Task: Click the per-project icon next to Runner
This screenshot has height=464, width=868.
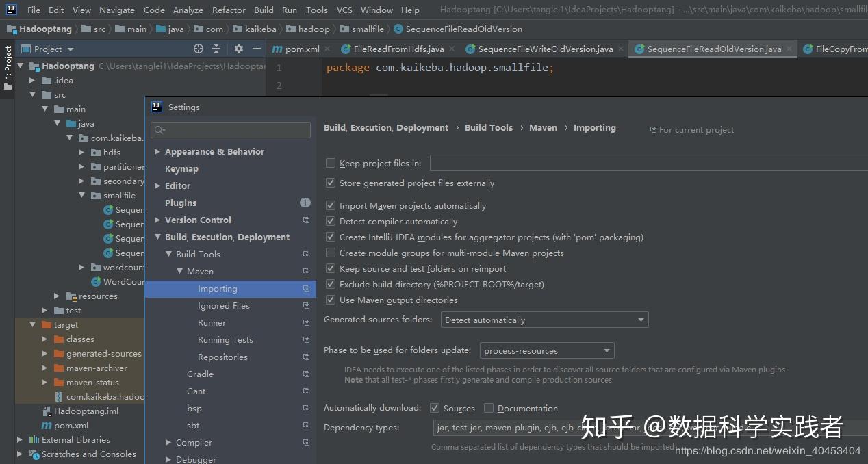Action: click(306, 323)
